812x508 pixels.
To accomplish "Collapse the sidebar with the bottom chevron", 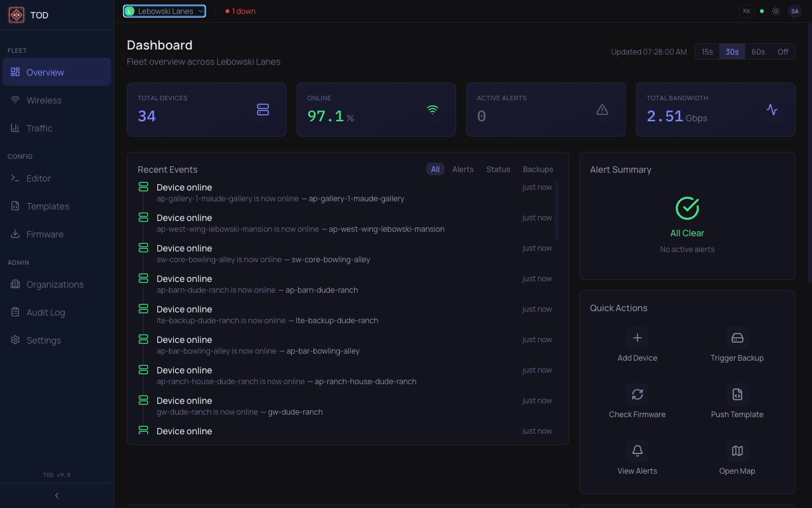I will point(56,495).
